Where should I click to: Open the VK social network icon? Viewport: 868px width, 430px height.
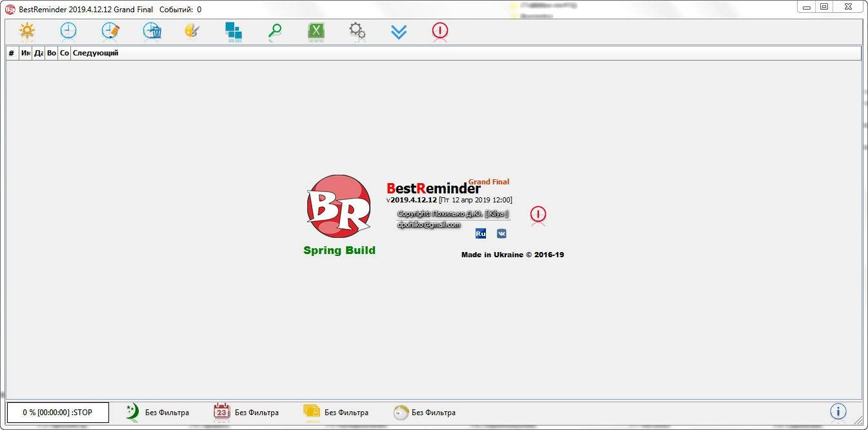point(501,233)
